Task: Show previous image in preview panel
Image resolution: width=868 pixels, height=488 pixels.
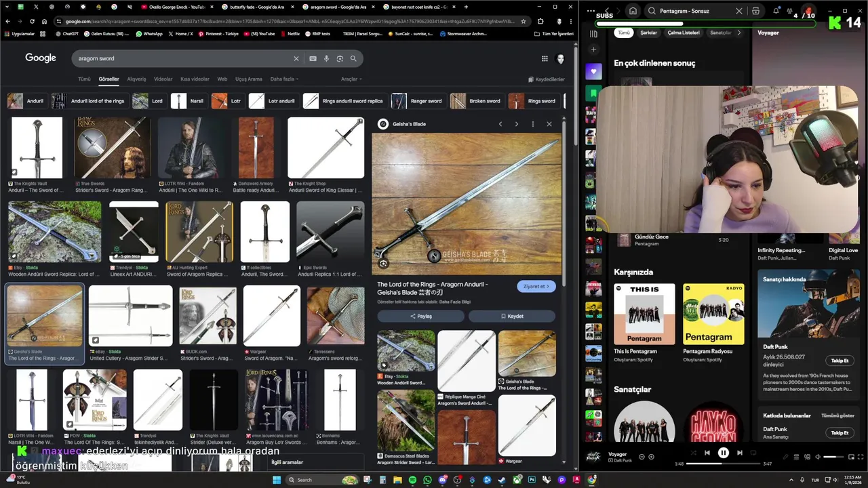Action: pyautogui.click(x=500, y=124)
